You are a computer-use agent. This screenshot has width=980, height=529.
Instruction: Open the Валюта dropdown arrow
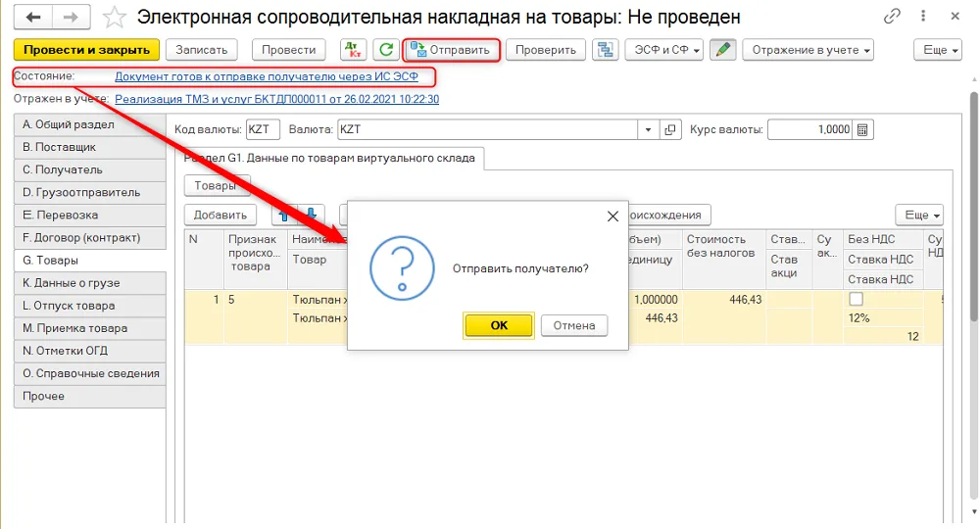click(x=648, y=130)
